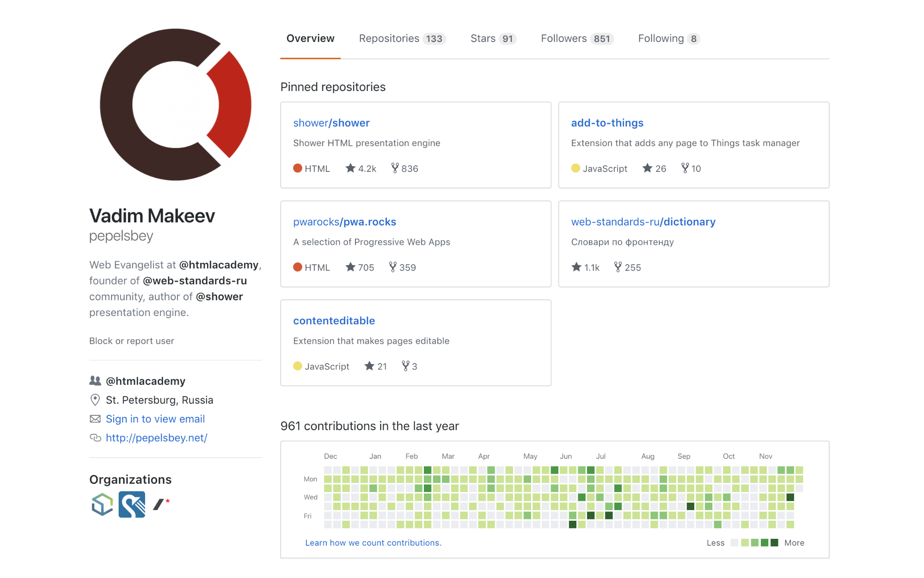Click the envelope email icon

tap(95, 419)
